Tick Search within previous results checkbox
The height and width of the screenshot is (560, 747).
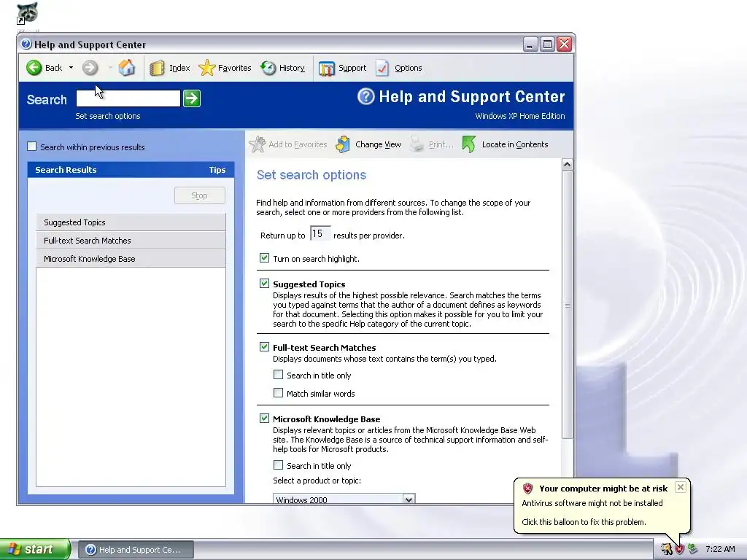pos(32,147)
